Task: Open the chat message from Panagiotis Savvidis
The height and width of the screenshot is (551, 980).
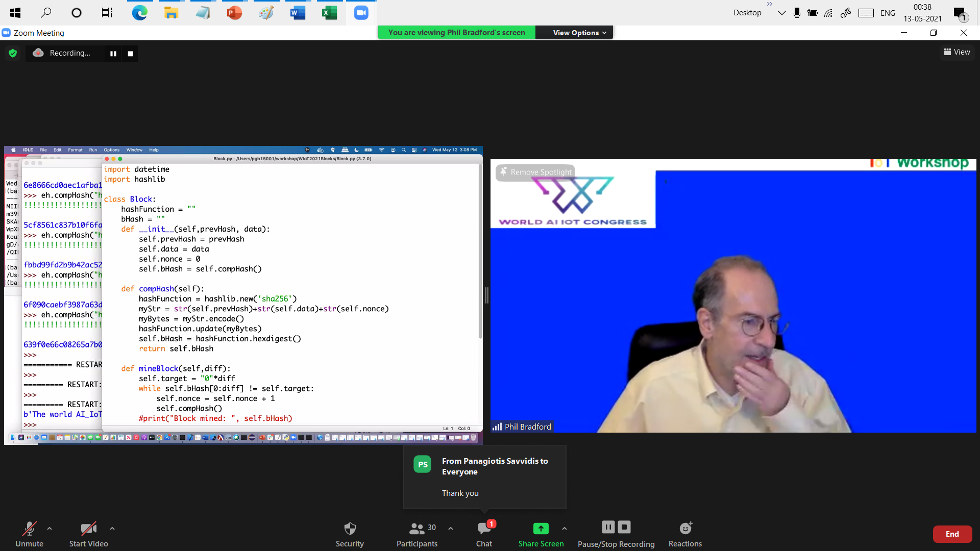Action: click(484, 477)
